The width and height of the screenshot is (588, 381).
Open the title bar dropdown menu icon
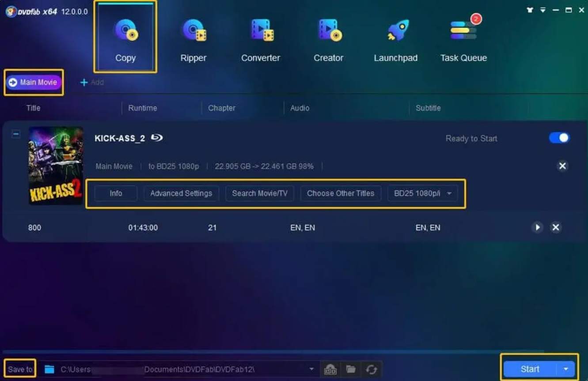(543, 10)
